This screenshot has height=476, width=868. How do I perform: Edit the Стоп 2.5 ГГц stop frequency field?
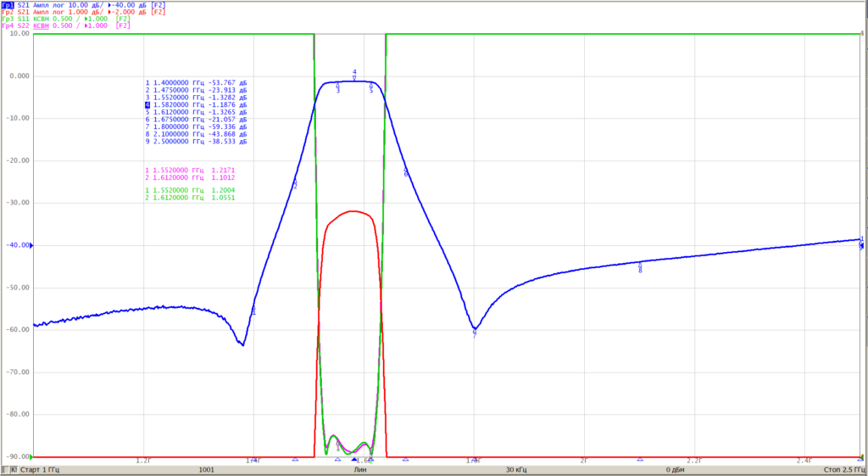(x=845, y=470)
